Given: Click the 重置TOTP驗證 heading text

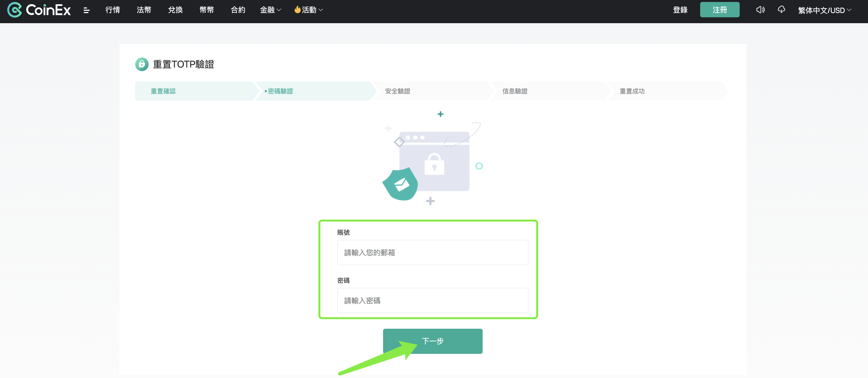Looking at the screenshot, I should 183,64.
